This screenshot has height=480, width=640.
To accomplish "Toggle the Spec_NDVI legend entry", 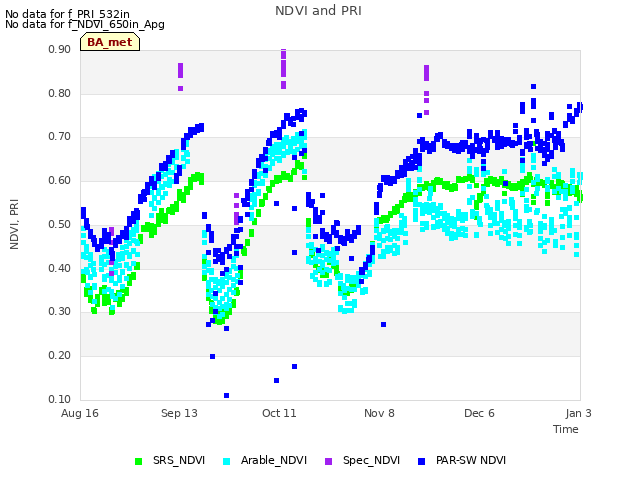I will [362, 461].
